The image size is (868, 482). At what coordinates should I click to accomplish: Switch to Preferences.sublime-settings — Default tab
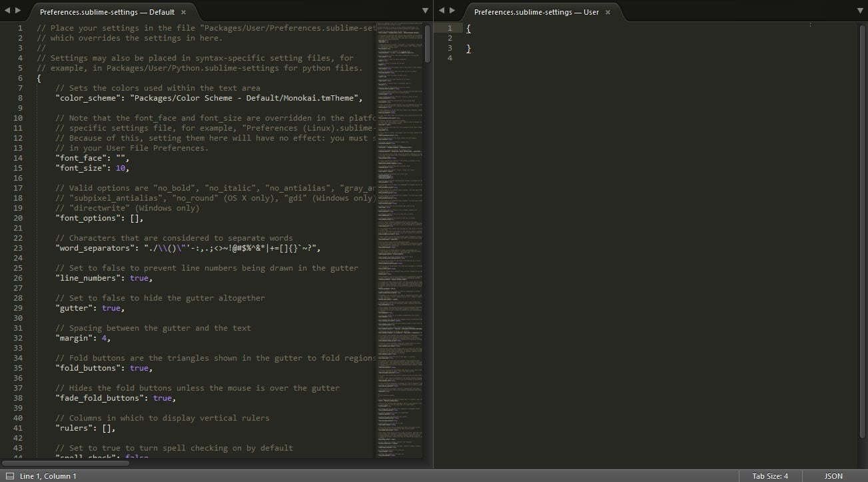click(107, 12)
